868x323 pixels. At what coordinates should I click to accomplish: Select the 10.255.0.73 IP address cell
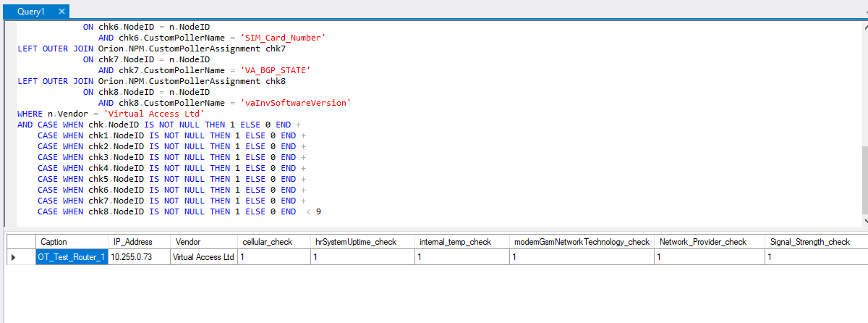(139, 256)
